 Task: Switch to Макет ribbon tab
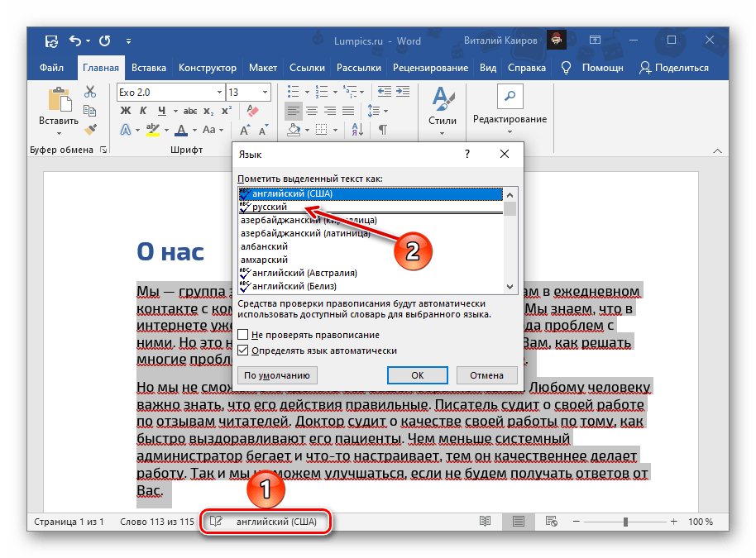pyautogui.click(x=263, y=68)
